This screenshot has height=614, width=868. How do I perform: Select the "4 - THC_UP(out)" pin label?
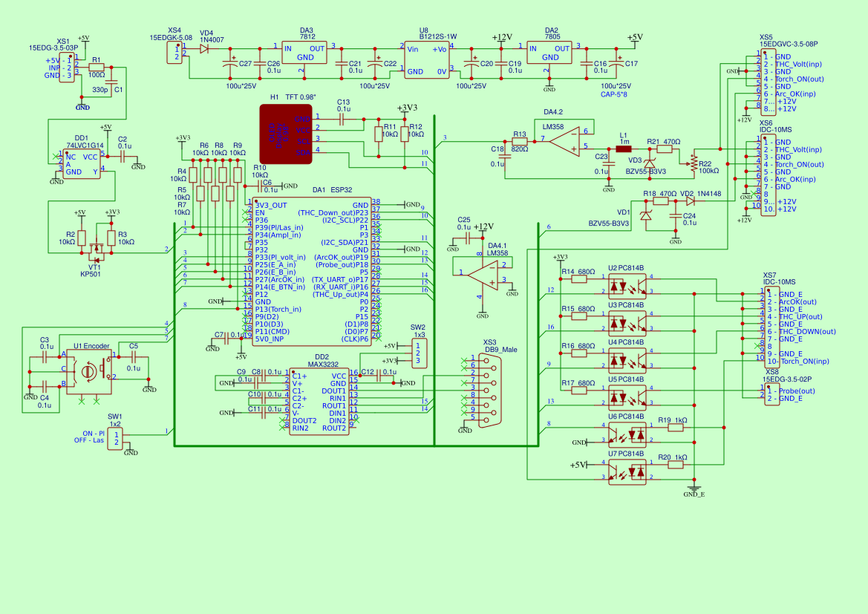795,317
